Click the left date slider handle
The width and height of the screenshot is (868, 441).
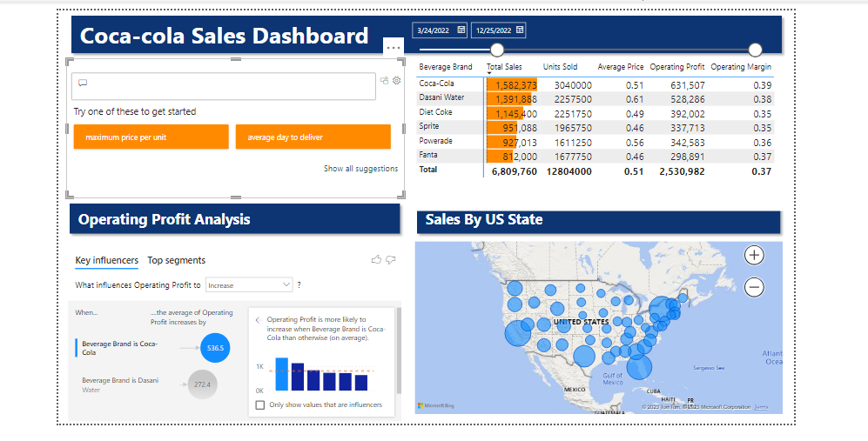tap(497, 50)
